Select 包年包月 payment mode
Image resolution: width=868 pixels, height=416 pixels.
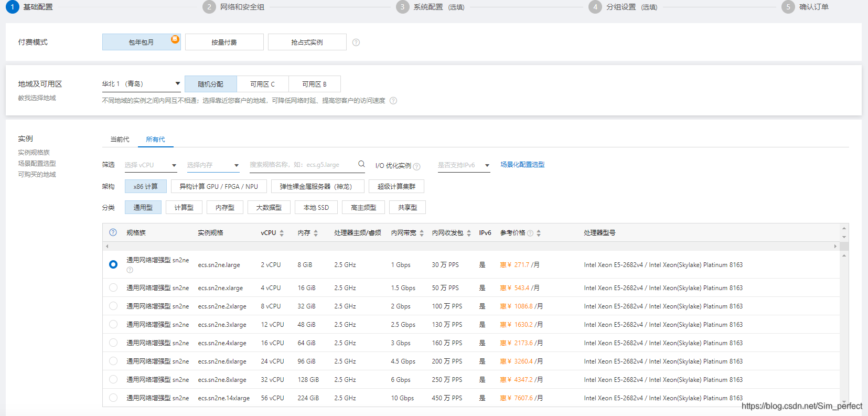tap(142, 42)
